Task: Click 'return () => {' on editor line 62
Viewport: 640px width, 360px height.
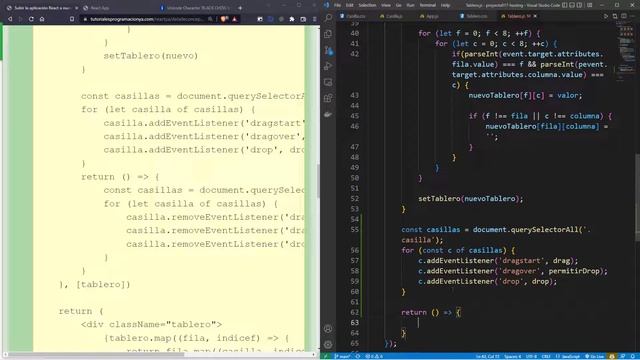Action: pos(431,313)
